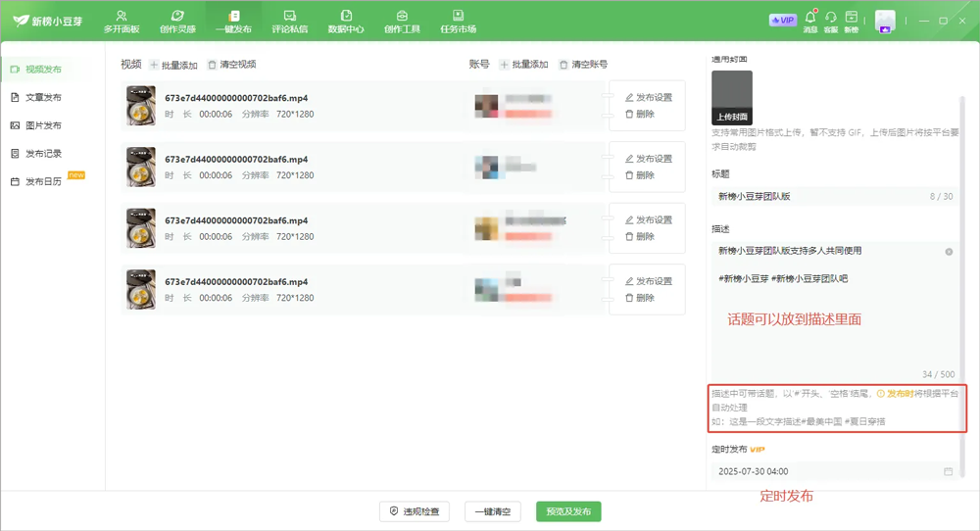The image size is (980, 531).
Task: Click 清空账号 to clear accounts
Action: pyautogui.click(x=583, y=65)
